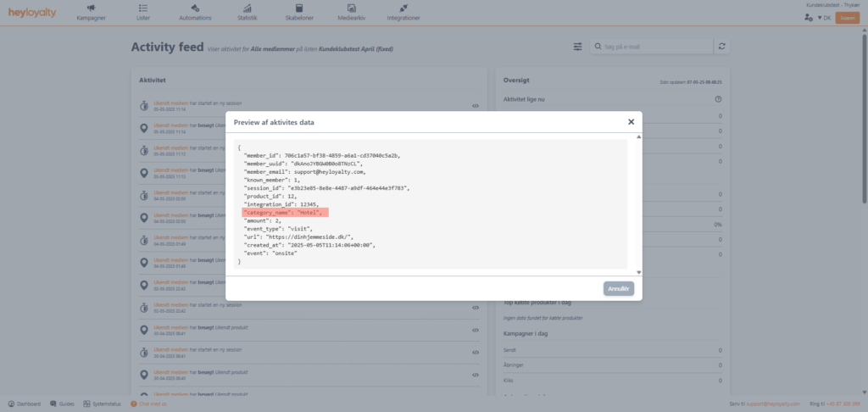868x412 pixels.
Task: Click the help question mark in Oversigt
Action: pos(718,99)
